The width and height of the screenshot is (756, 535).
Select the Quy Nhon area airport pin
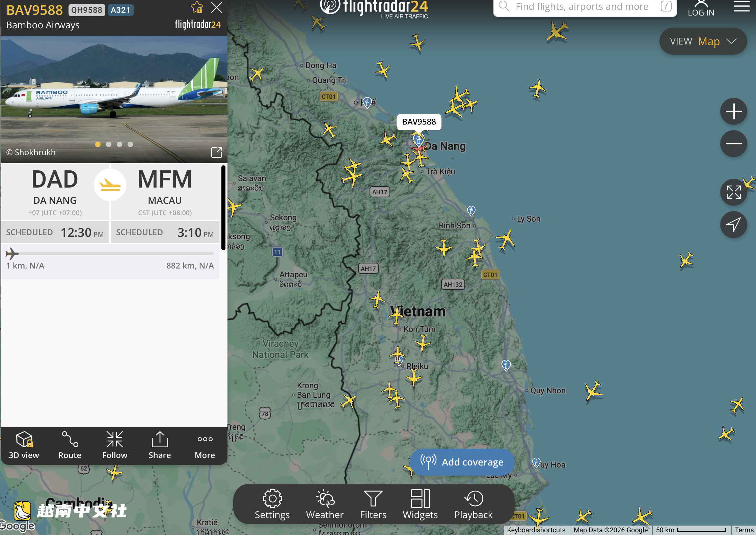click(506, 365)
